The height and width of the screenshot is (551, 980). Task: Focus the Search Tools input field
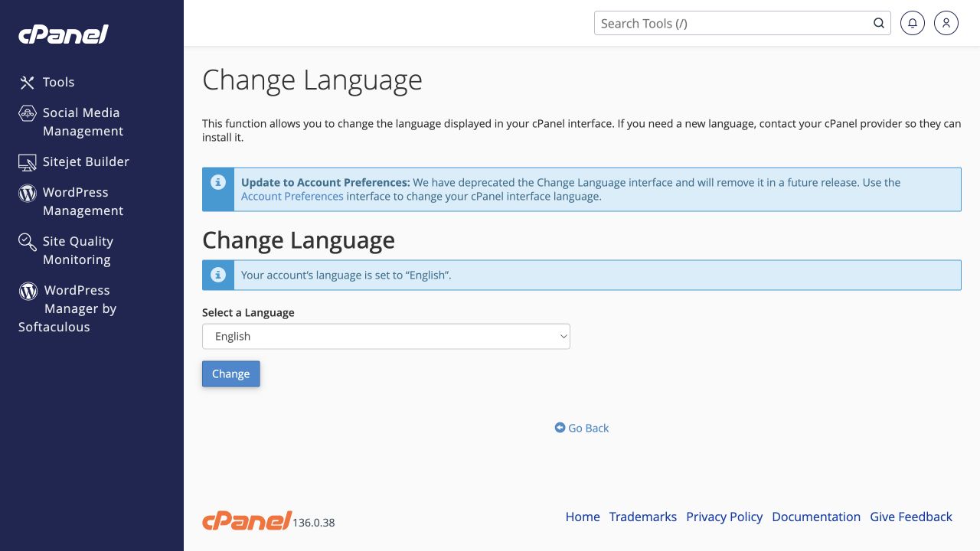(733, 23)
